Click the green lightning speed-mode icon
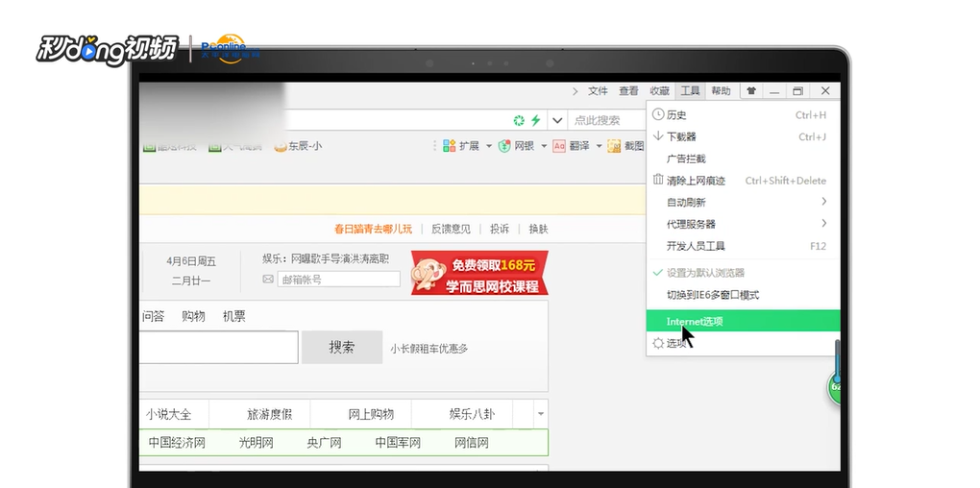Image resolution: width=980 pixels, height=488 pixels. point(535,120)
